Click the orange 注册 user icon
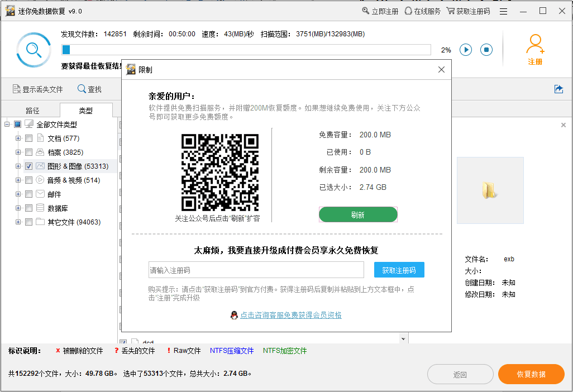The width and height of the screenshot is (573, 392). pyautogui.click(x=535, y=44)
